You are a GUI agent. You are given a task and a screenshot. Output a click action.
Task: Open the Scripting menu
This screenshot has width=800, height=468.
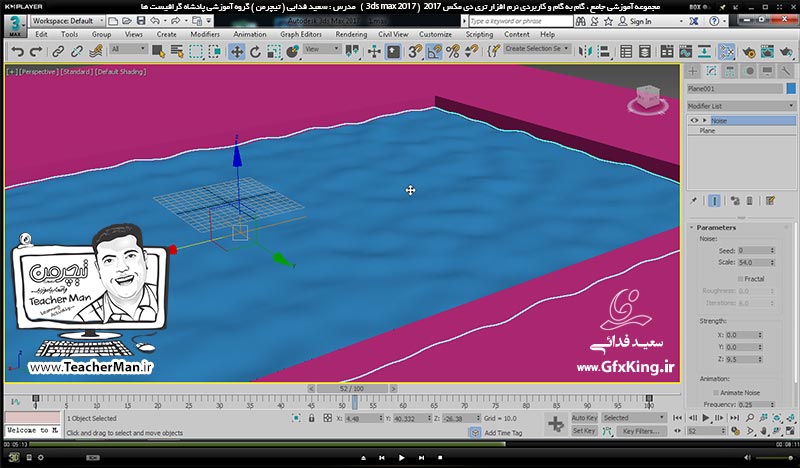(x=479, y=34)
